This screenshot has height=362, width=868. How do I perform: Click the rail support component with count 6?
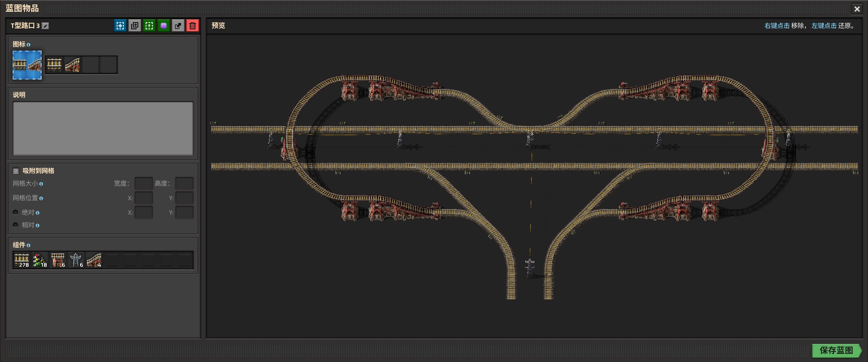(x=58, y=260)
